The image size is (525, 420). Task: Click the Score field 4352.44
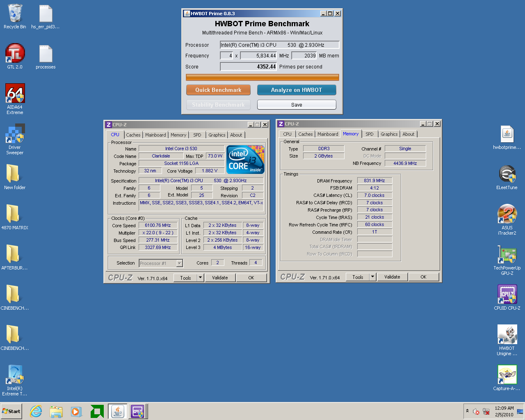[x=249, y=66]
